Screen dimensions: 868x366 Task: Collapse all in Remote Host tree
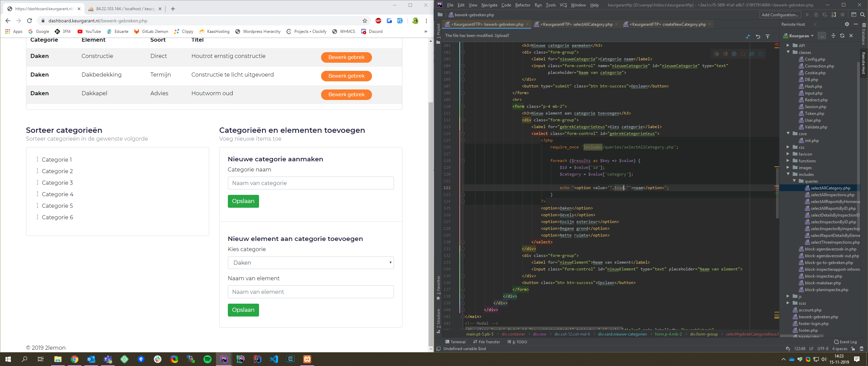pyautogui.click(x=833, y=36)
